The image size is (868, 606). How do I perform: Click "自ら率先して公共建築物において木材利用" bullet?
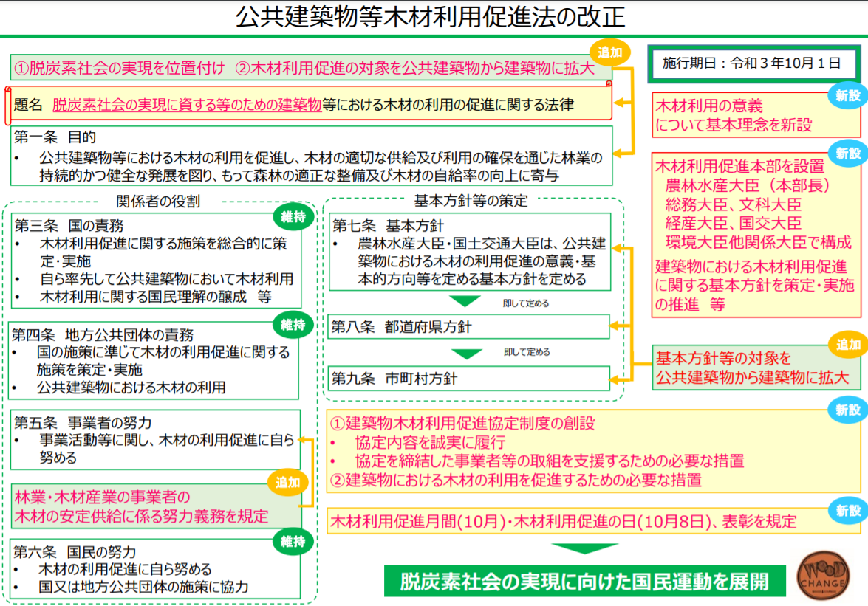[167, 279]
